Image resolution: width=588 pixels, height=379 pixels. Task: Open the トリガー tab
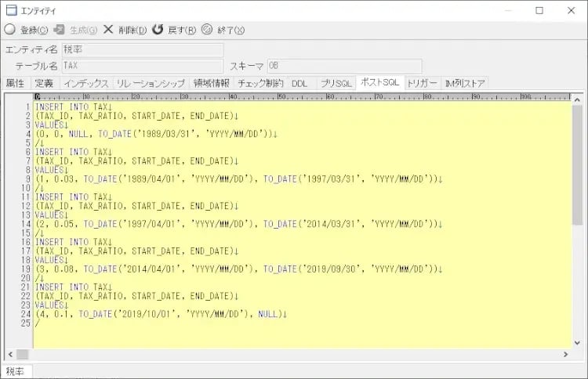pos(422,83)
